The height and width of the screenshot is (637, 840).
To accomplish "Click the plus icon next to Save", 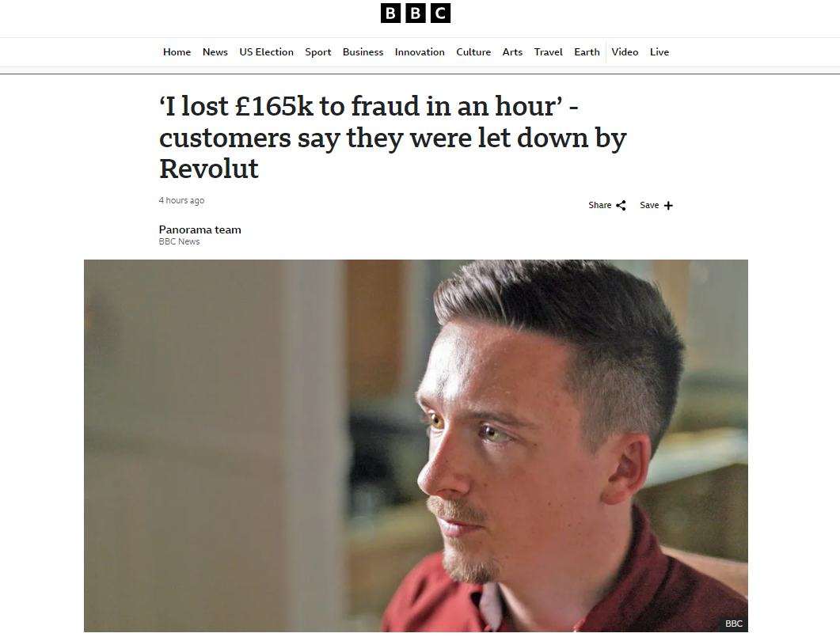I will click(x=668, y=206).
